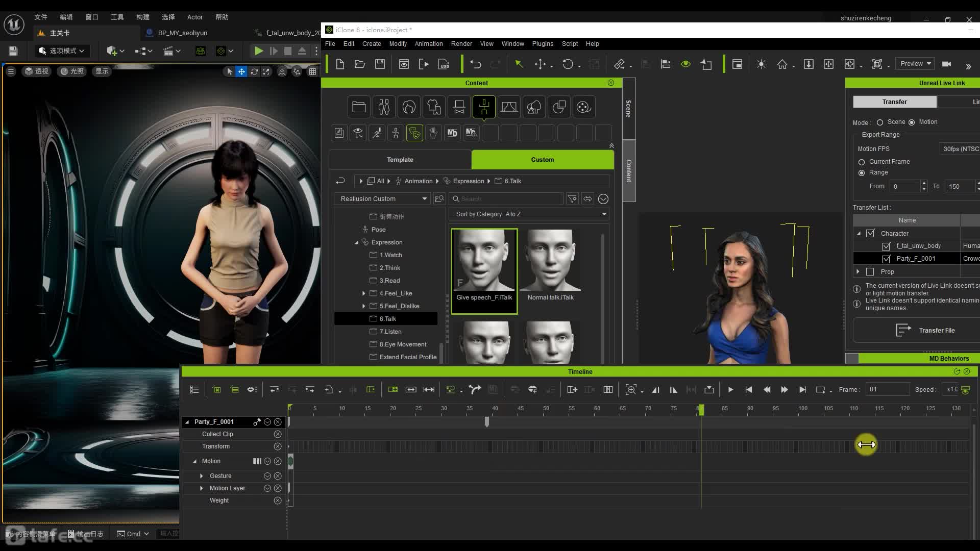Open Sort by Category dropdown
This screenshot has height=551, width=980.
pyautogui.click(x=529, y=214)
